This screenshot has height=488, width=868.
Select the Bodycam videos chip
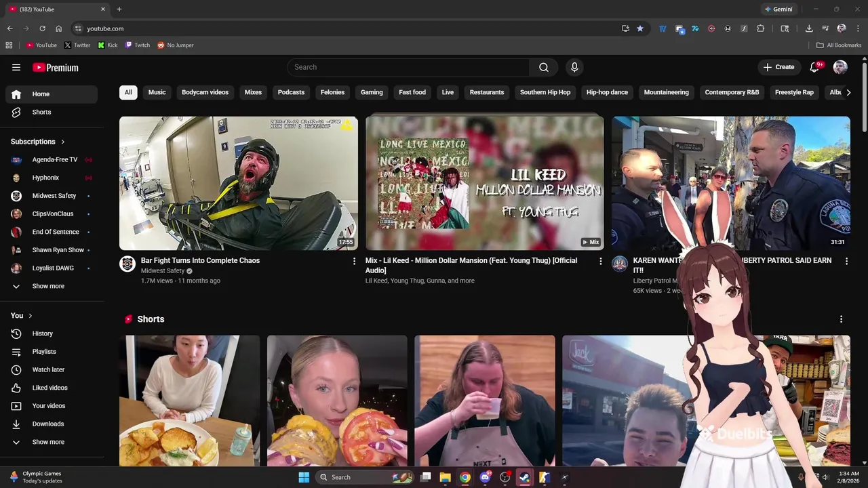(x=205, y=92)
